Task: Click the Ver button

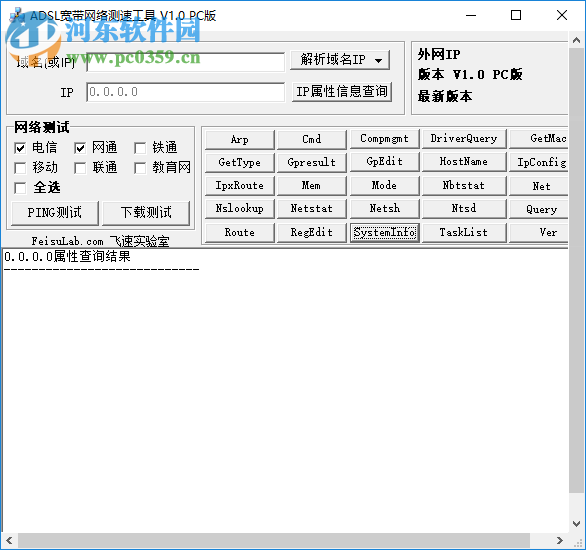Action: [539, 233]
